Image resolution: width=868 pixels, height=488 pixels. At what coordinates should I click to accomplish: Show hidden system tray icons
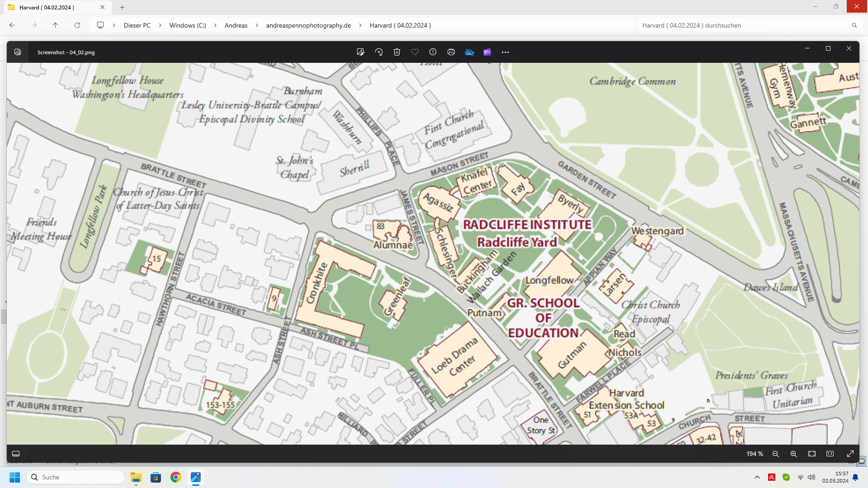click(x=757, y=477)
